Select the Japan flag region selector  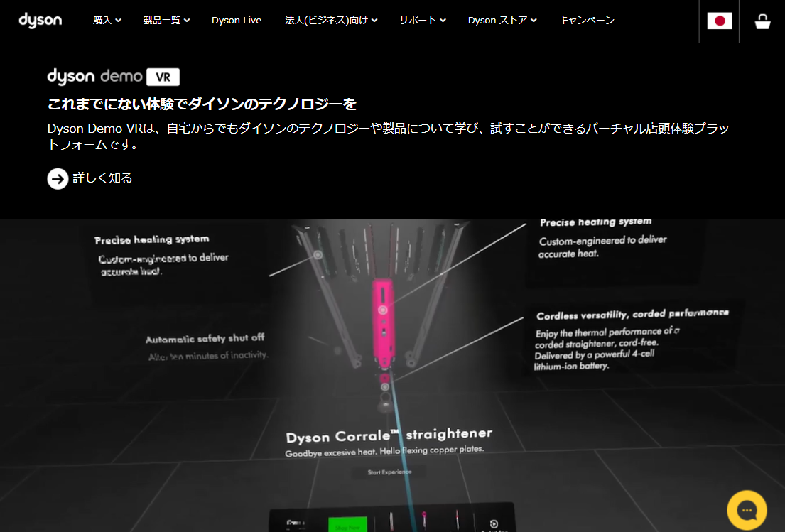tap(720, 21)
